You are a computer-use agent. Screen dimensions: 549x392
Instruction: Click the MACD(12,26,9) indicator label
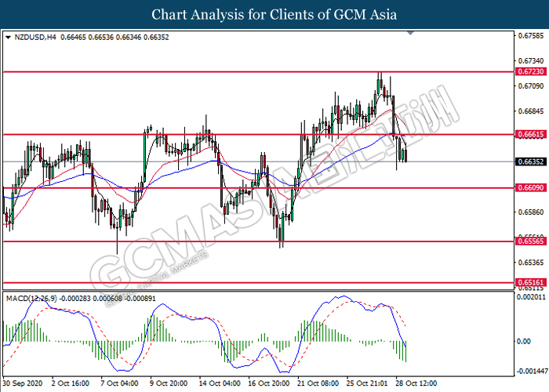coord(32,299)
